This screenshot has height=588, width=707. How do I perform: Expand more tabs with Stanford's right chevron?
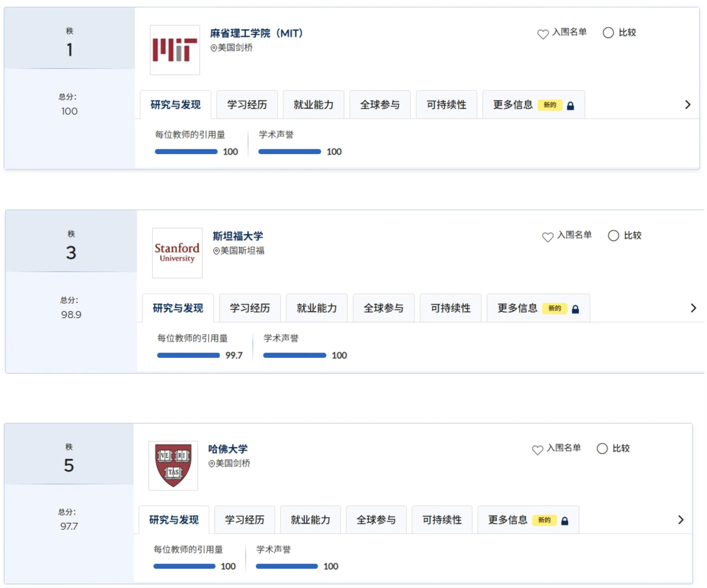[x=693, y=308]
